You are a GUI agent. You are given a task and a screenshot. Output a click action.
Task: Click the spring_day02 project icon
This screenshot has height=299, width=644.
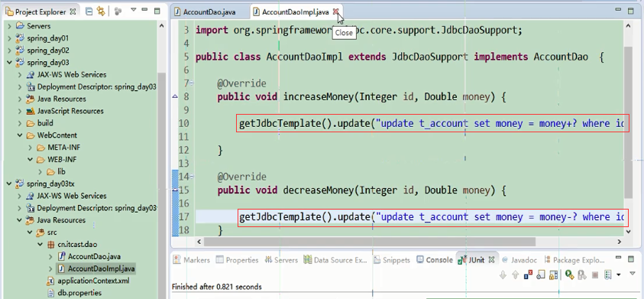pos(20,50)
